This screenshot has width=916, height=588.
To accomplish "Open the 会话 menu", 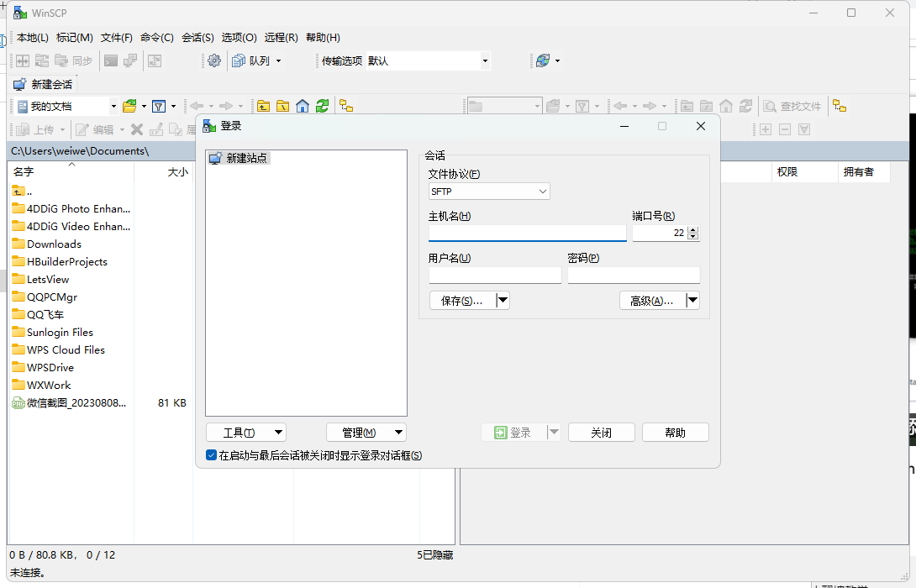I will point(197,37).
